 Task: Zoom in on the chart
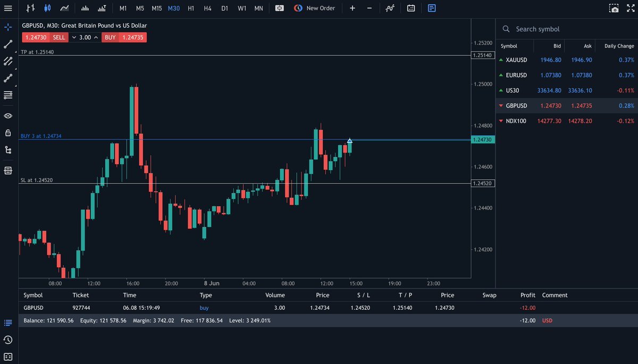pyautogui.click(x=352, y=8)
